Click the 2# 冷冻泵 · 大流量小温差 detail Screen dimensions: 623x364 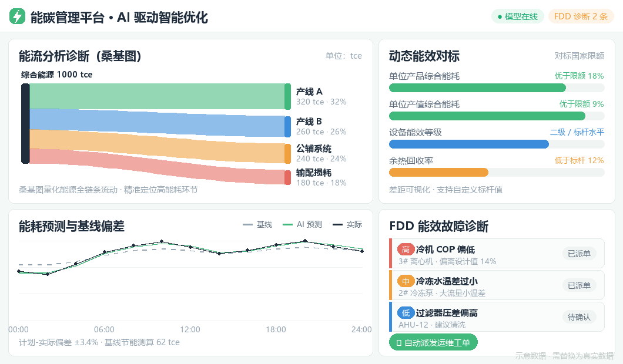442,294
